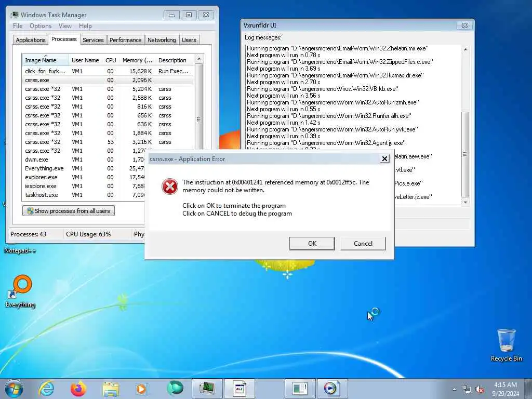The image size is (532, 399).
Task: Select the iexplore.exe process row
Action: (x=84, y=186)
